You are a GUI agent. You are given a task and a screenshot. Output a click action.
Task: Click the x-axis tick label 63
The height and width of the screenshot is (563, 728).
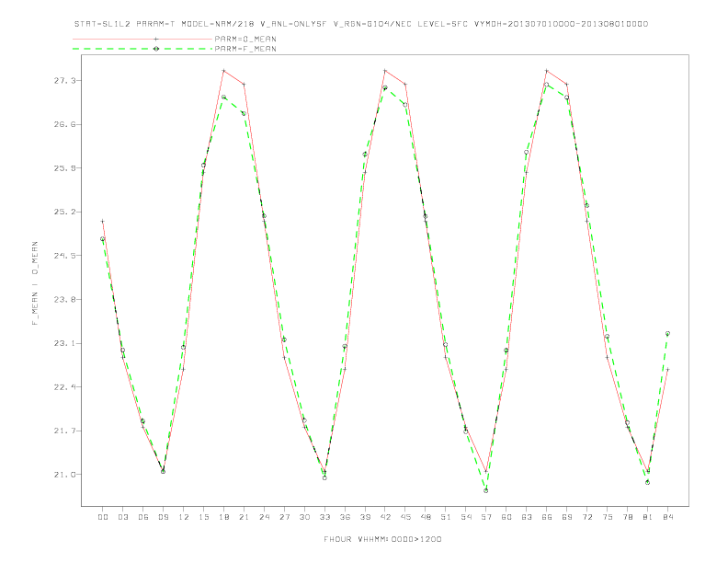[527, 517]
